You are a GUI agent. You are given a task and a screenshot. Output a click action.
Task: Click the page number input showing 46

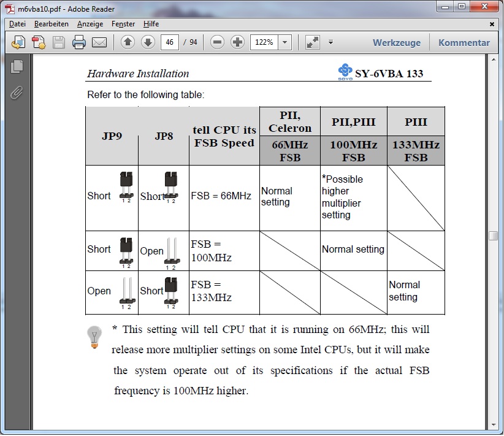170,42
